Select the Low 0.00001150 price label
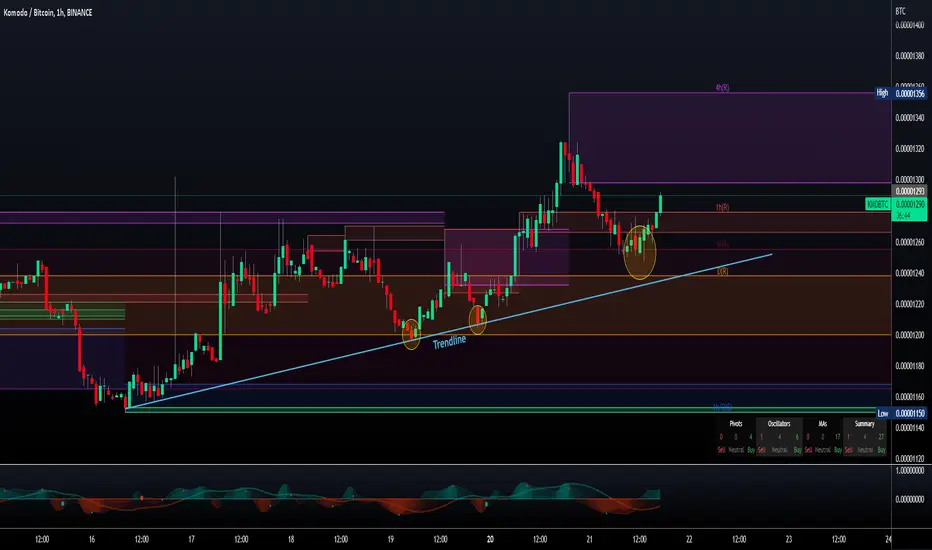Viewport: 932px width, 550px height. [x=901, y=413]
